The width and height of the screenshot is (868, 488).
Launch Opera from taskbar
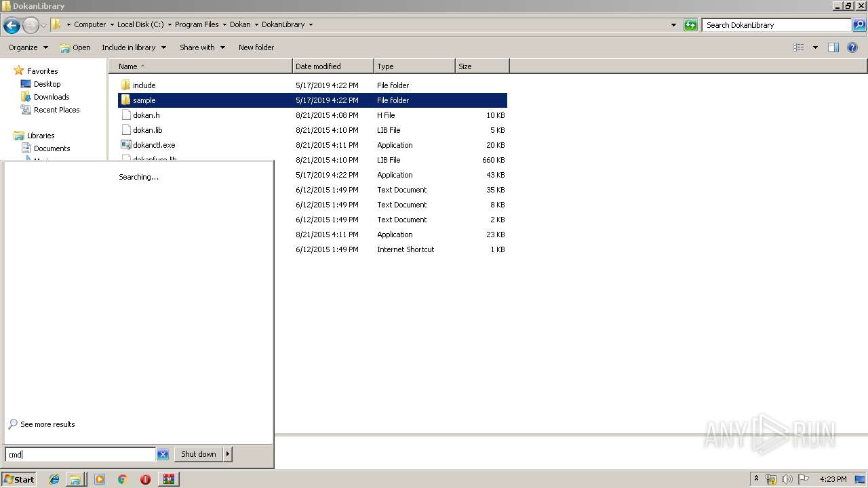click(145, 479)
